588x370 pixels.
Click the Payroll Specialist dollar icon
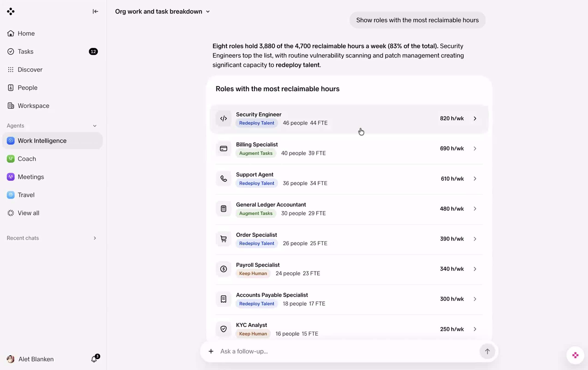[x=223, y=269]
